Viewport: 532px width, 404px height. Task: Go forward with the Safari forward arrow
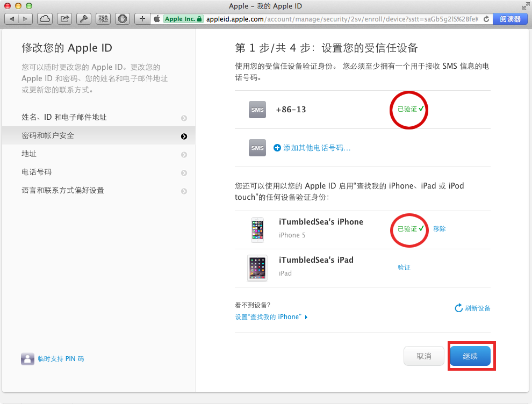pyautogui.click(x=25, y=19)
